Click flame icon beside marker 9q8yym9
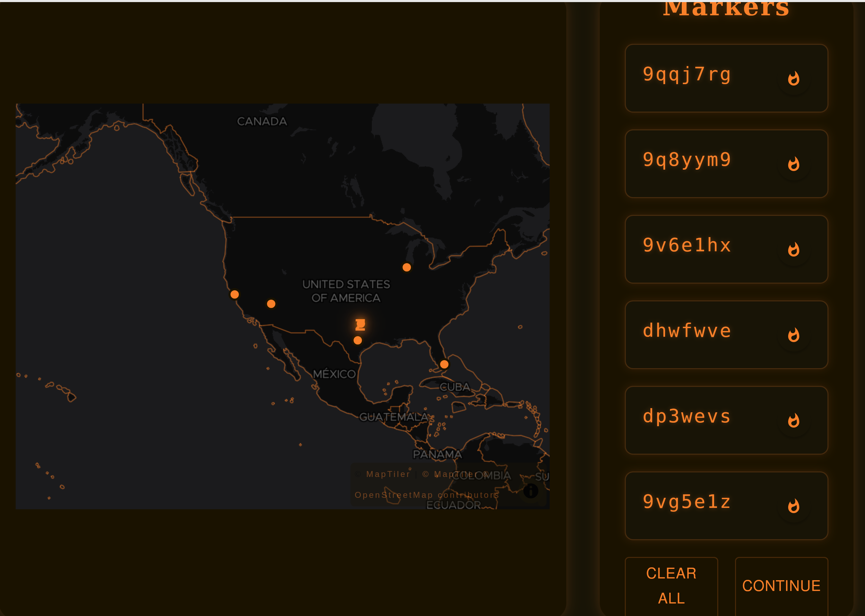The image size is (865, 616). [x=793, y=164]
